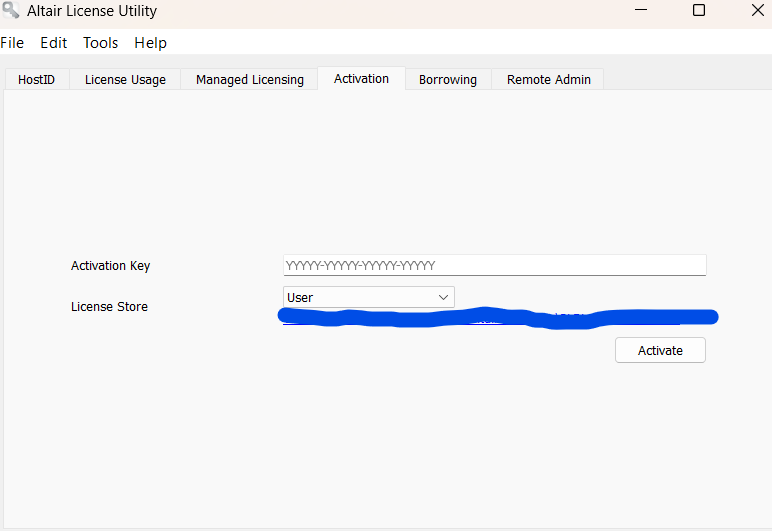Open the File menu
This screenshot has width=772, height=531.
12,43
